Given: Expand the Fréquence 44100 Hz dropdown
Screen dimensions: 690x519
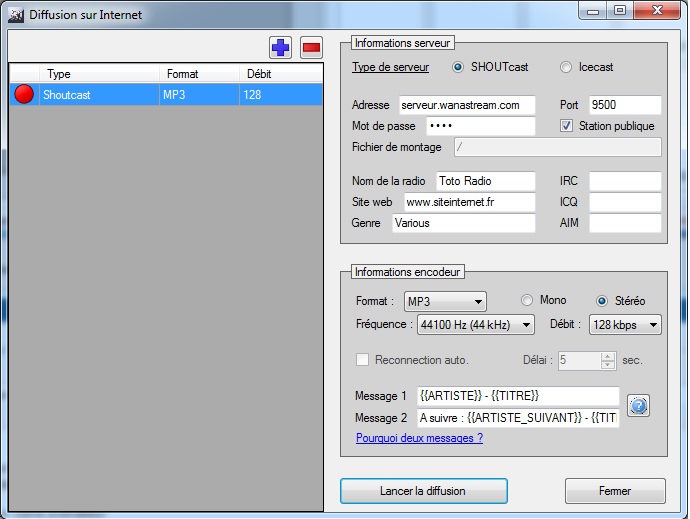Looking at the screenshot, I should 475,324.
